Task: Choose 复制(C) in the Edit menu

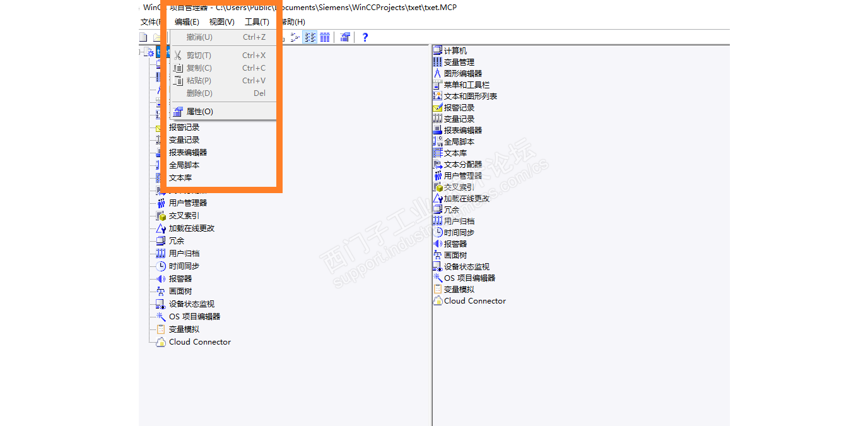Action: pos(223,68)
